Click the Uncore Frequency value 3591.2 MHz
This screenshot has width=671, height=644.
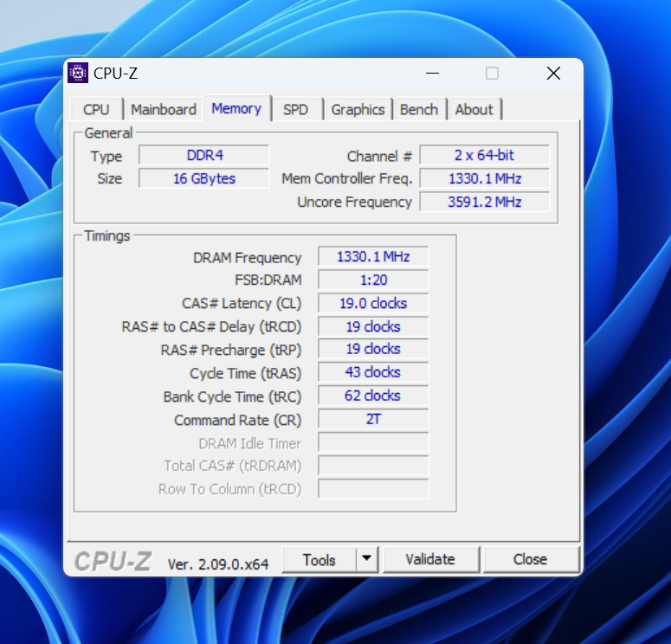(x=485, y=202)
